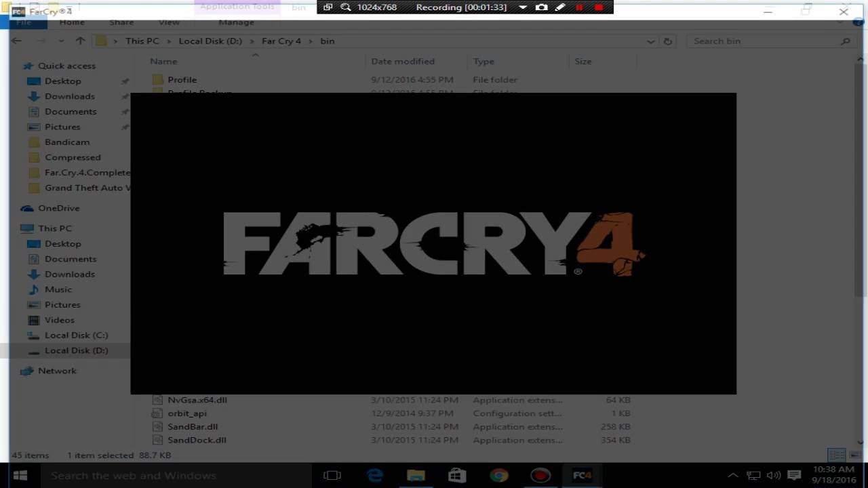Open the volume control in system tray

tap(773, 475)
